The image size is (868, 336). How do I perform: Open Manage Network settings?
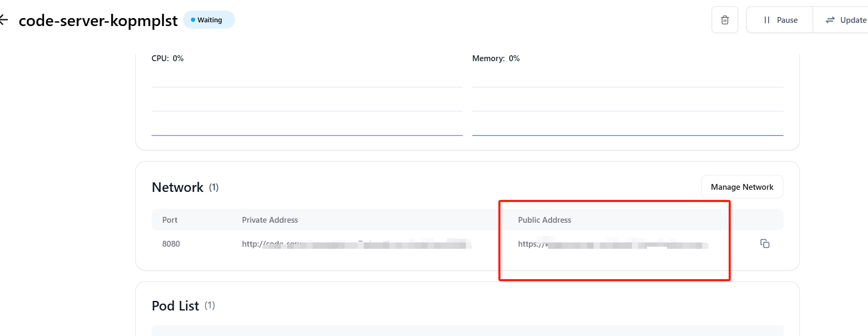pyautogui.click(x=742, y=187)
